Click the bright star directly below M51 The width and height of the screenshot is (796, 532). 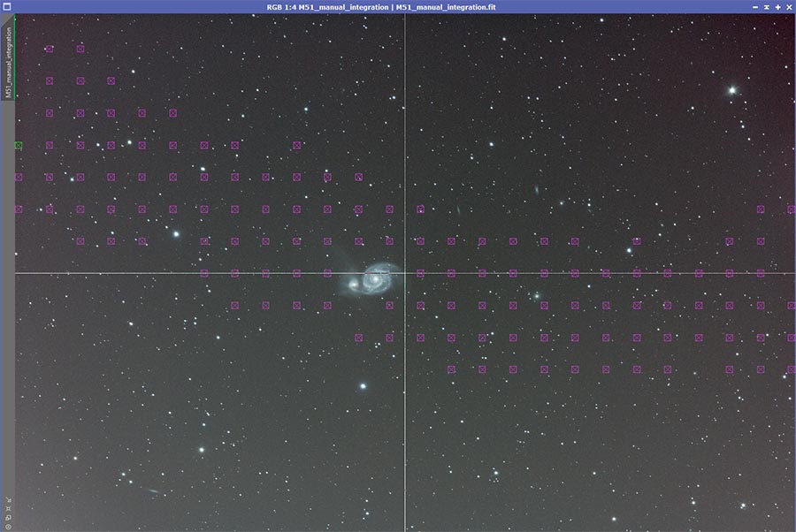click(x=362, y=386)
